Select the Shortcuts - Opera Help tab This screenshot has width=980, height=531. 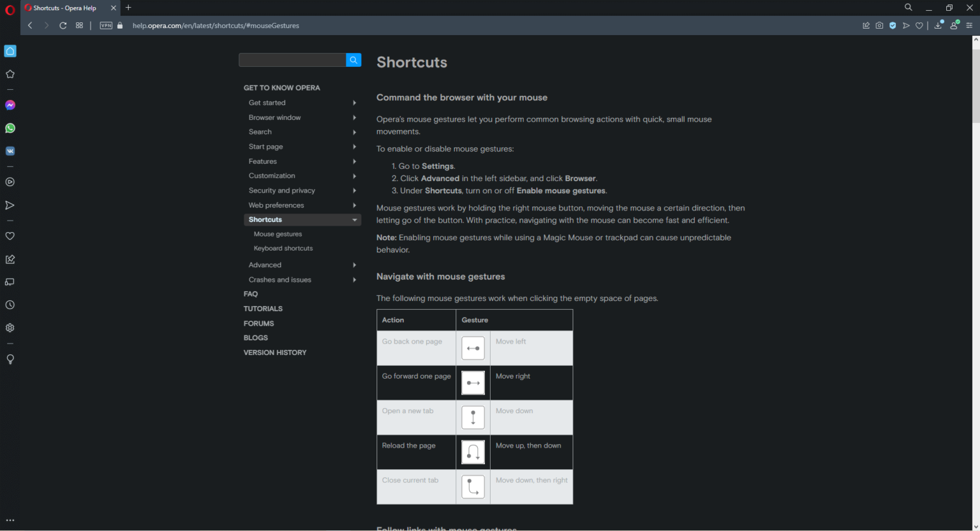pos(65,8)
